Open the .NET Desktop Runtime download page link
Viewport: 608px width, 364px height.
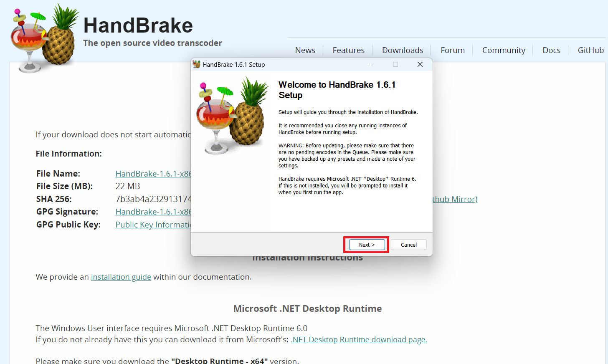pyautogui.click(x=359, y=339)
